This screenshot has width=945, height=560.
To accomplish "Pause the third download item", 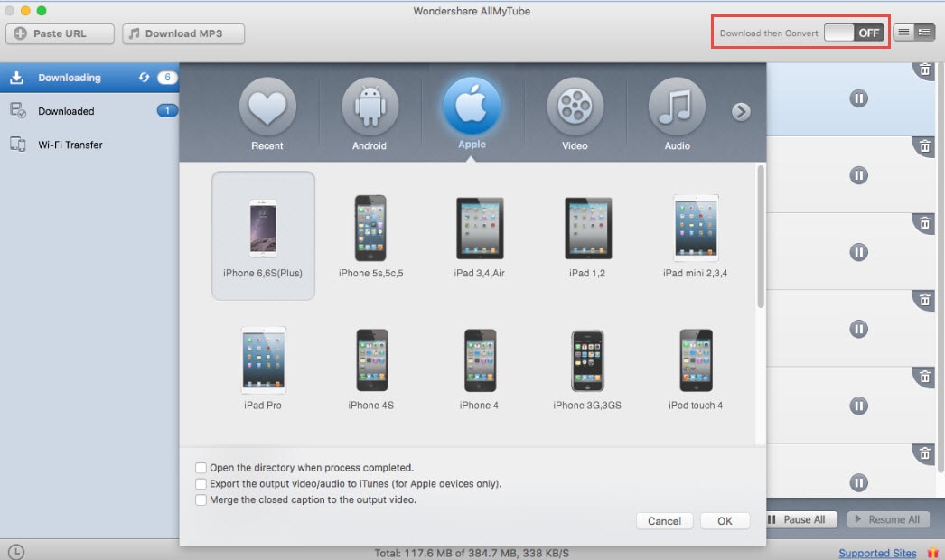I will 859,252.
